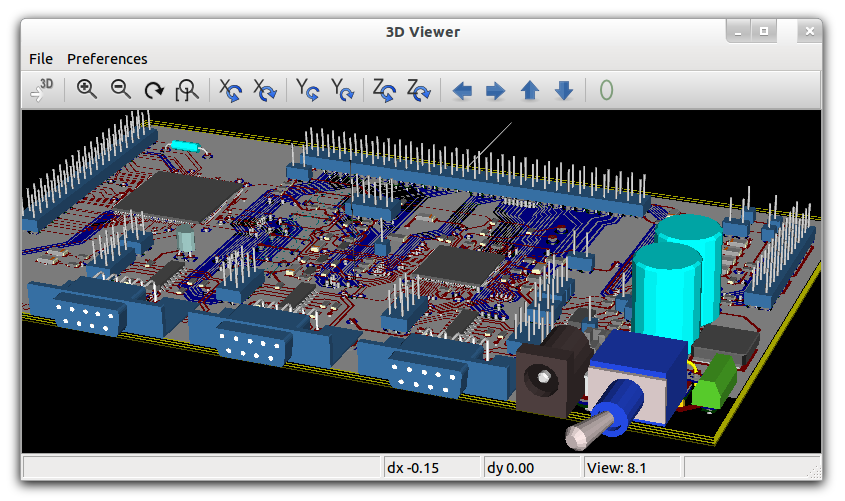Click the green terminal block component
Viewport: 845px width, 501px height.
click(714, 382)
